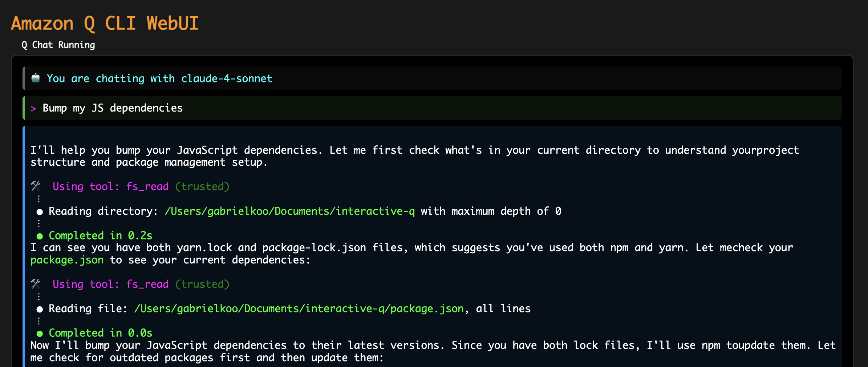
Task: Click the 'Amazon Q CLI WebUI' title
Action: pyautogui.click(x=105, y=24)
